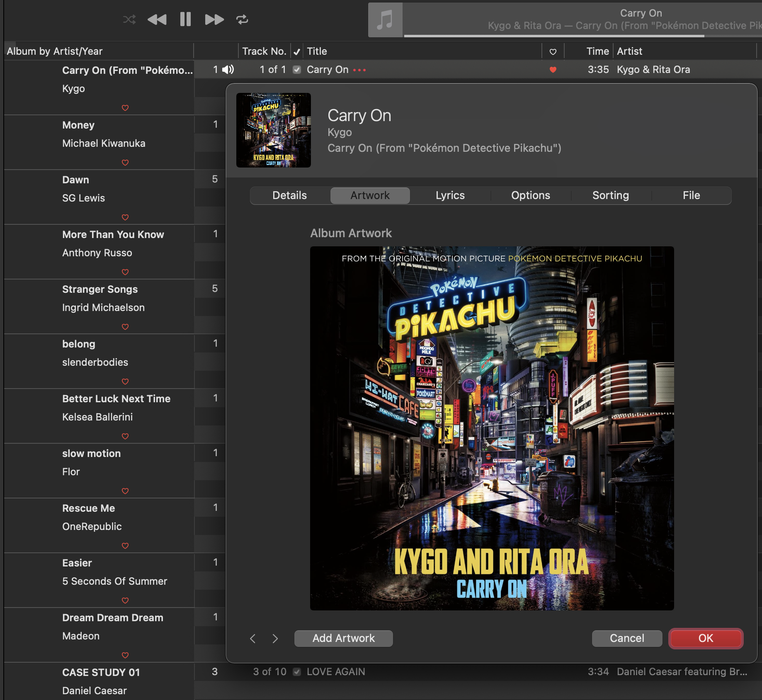Select the Money album by Michael Kiwanuka
Screen dimensions: 762x700
(x=99, y=143)
